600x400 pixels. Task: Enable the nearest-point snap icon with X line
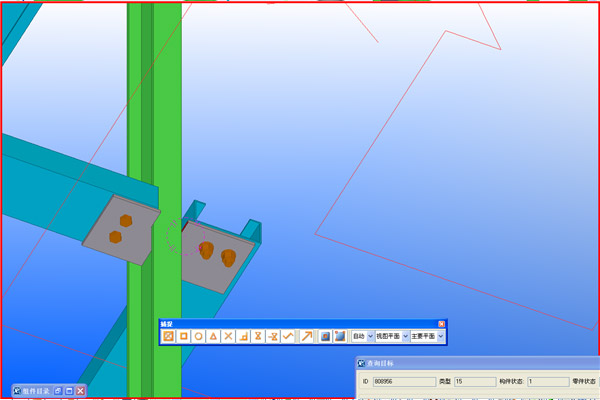273,336
